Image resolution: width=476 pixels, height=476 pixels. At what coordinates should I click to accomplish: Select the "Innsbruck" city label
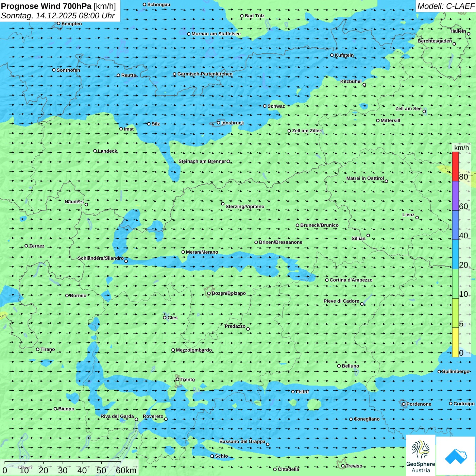tap(233, 123)
